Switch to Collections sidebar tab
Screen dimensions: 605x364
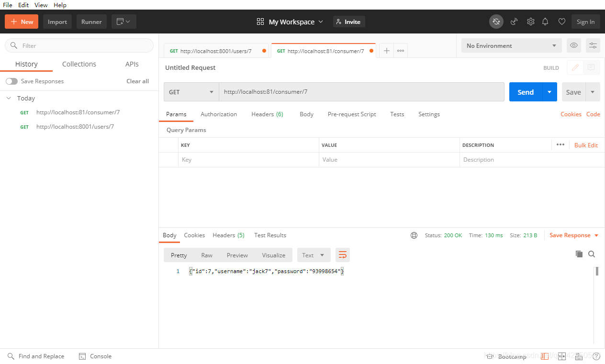coord(79,64)
